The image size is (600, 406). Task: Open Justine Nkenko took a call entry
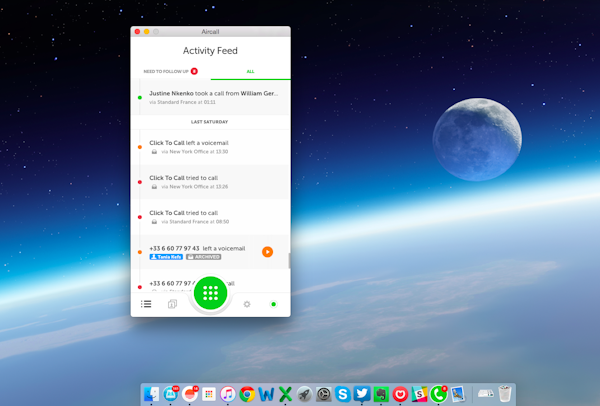(210, 97)
